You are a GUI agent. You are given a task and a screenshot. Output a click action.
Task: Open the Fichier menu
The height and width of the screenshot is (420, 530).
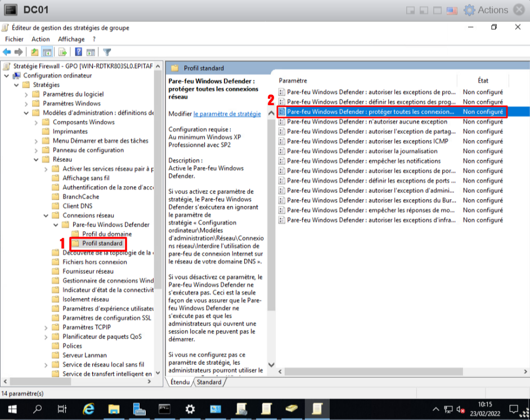pyautogui.click(x=15, y=39)
